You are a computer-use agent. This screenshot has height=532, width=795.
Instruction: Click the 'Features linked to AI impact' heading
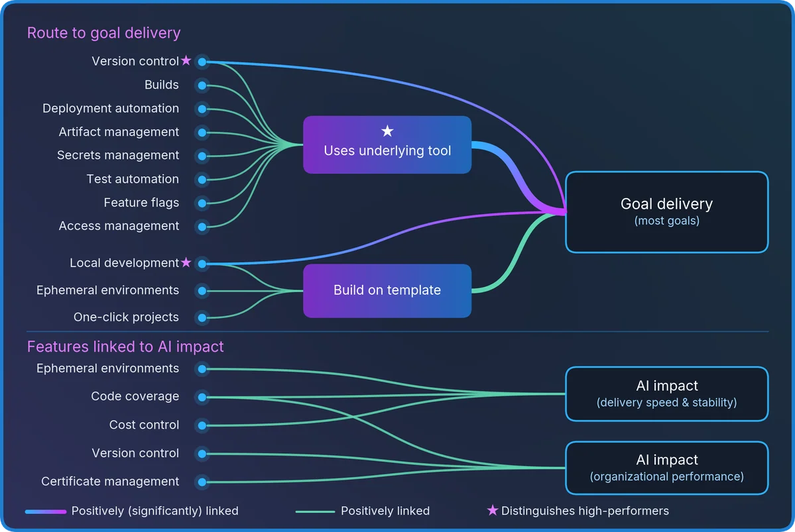(x=125, y=346)
